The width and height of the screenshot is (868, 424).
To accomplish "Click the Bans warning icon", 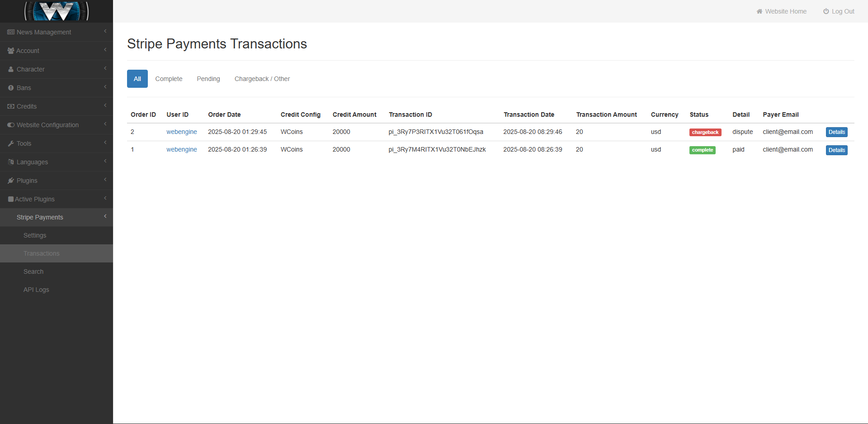I will tap(11, 88).
